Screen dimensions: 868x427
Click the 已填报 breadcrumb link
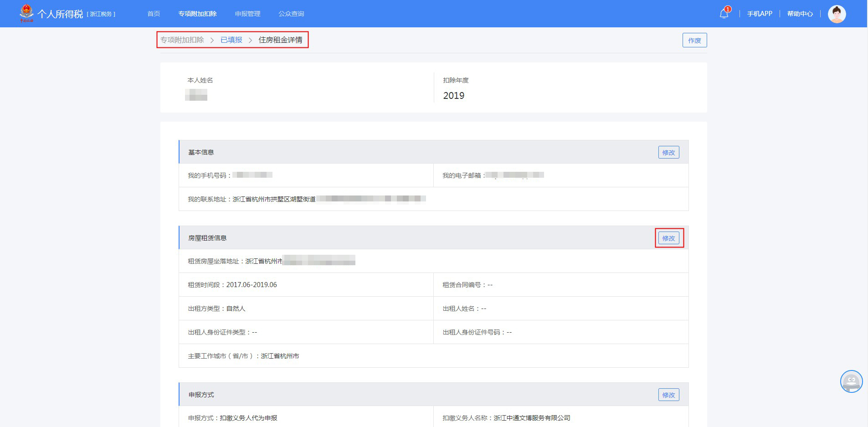point(231,40)
